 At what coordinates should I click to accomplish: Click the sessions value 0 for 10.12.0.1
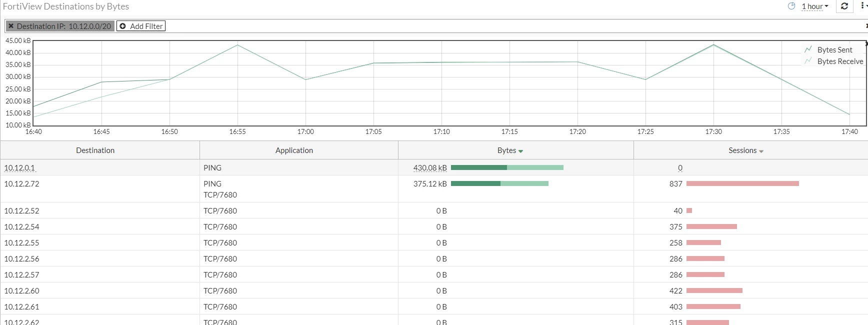click(680, 168)
